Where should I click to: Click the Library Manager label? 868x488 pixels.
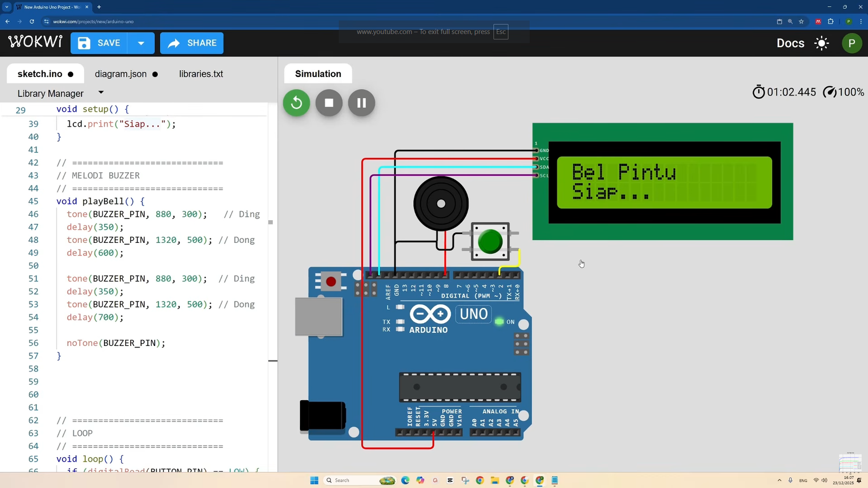coord(50,93)
